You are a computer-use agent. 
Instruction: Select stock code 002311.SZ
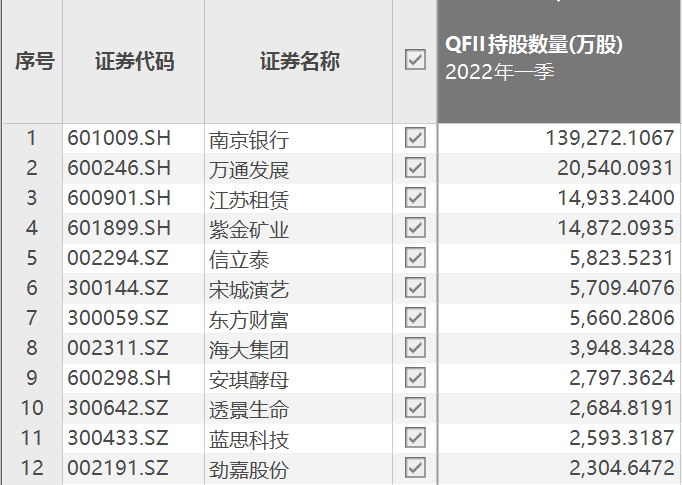click(118, 348)
